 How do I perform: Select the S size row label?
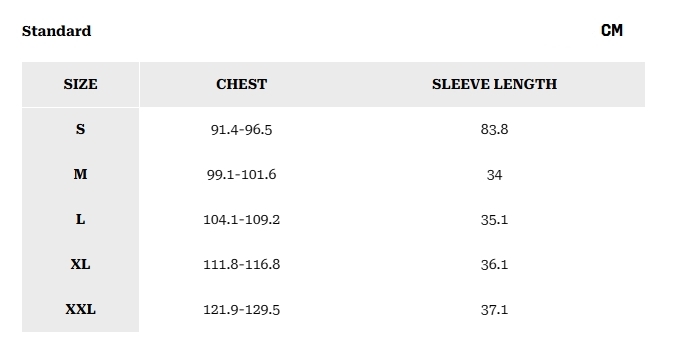(80, 129)
